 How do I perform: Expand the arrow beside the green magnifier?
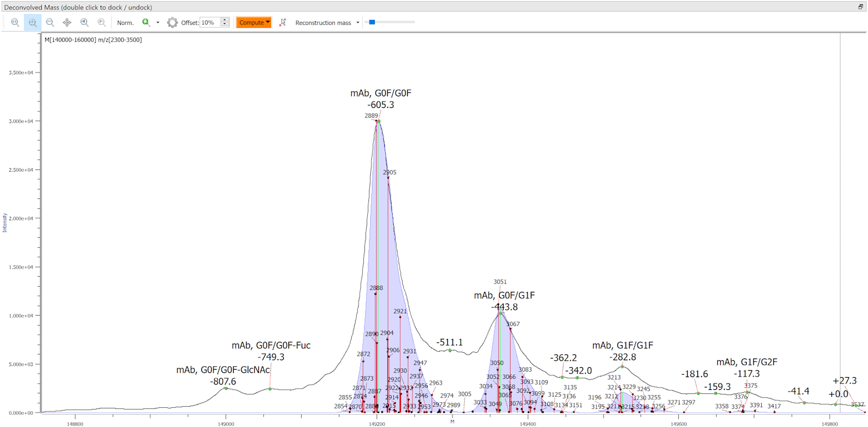point(158,23)
